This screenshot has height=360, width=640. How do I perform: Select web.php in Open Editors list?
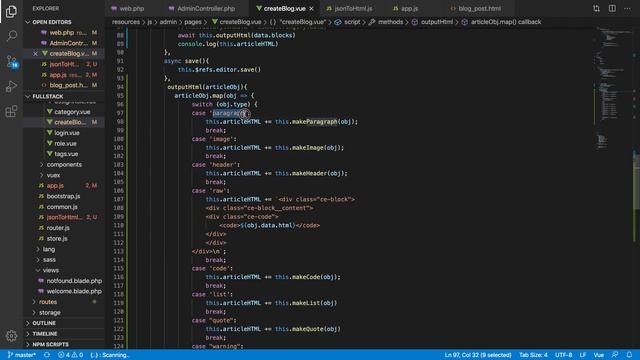click(x=64, y=33)
